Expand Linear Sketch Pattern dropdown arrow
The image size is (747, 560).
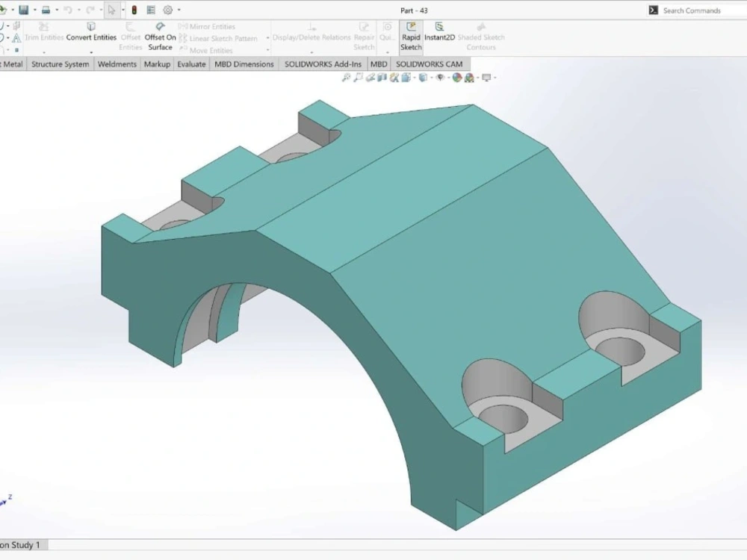(267, 39)
